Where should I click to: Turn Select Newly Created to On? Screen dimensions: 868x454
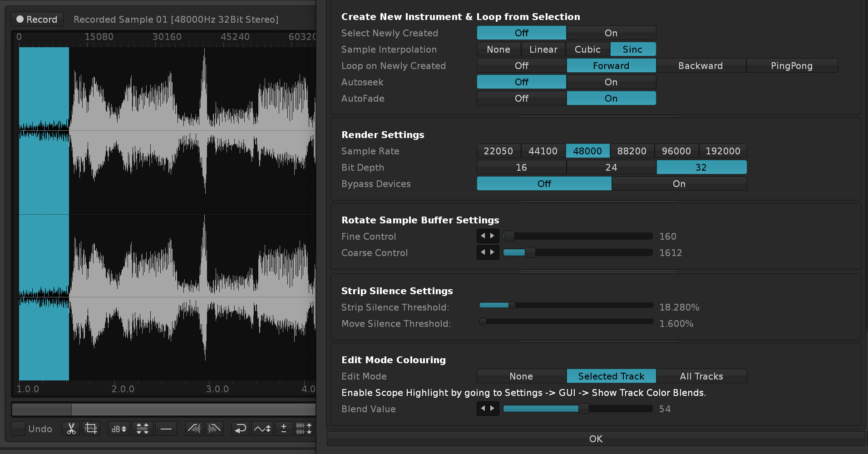(x=611, y=33)
